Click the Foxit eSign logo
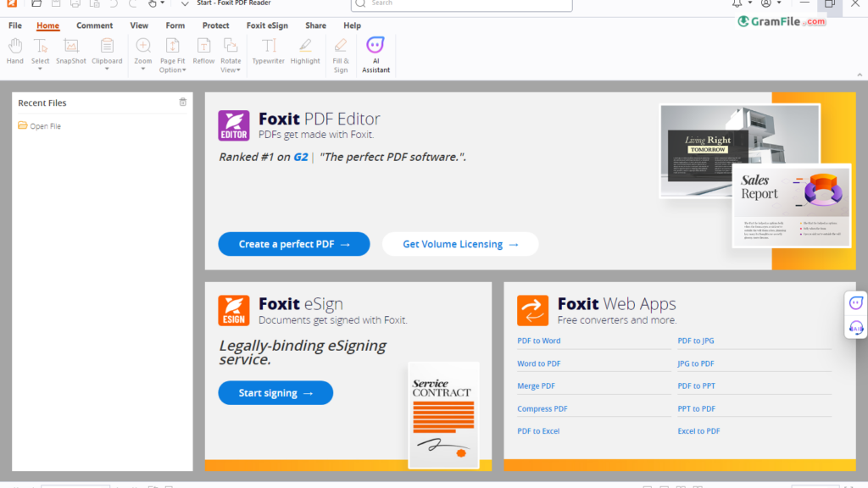 click(234, 310)
